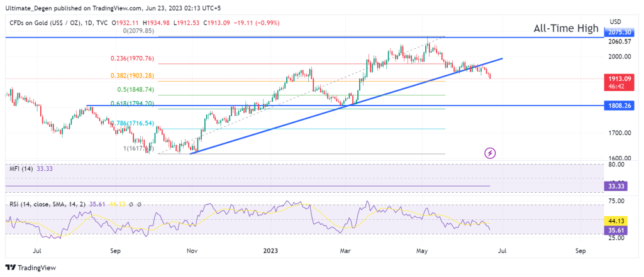Click the May label on time axis
This screenshot has width=644, height=277.
click(422, 250)
